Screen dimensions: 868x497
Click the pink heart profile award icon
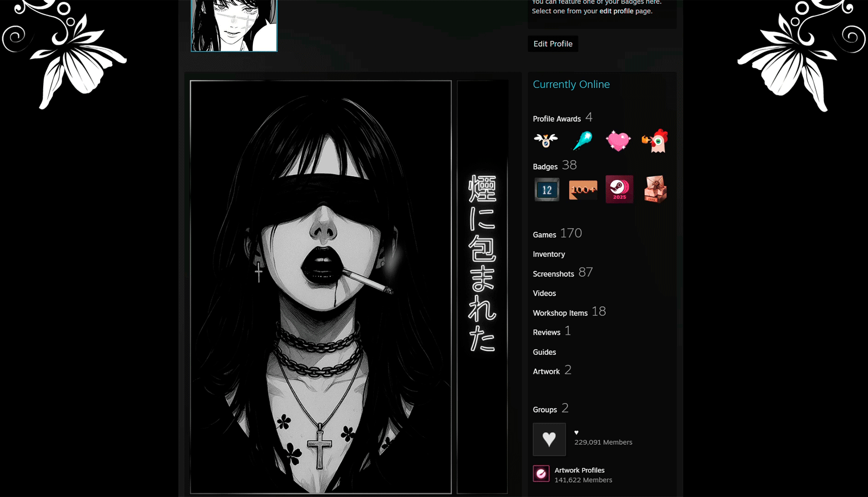tap(618, 141)
